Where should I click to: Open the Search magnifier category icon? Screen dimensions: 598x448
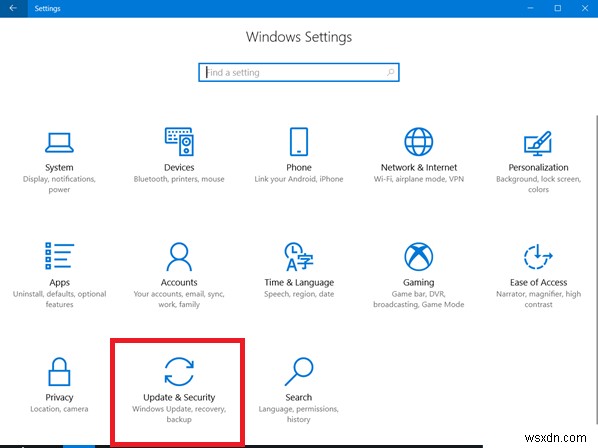click(299, 371)
